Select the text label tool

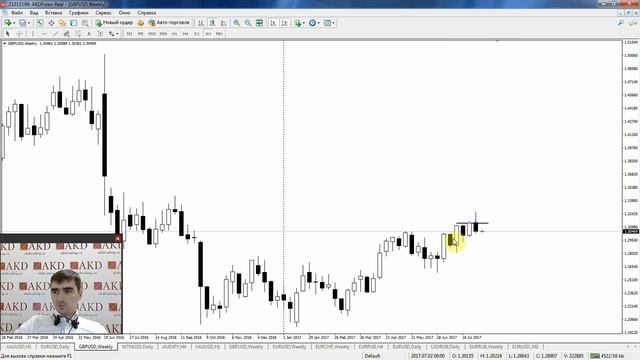point(100,33)
